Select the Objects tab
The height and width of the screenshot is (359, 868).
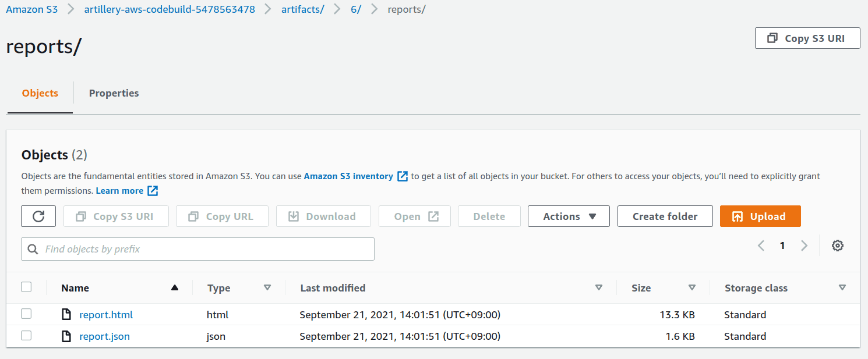point(39,93)
